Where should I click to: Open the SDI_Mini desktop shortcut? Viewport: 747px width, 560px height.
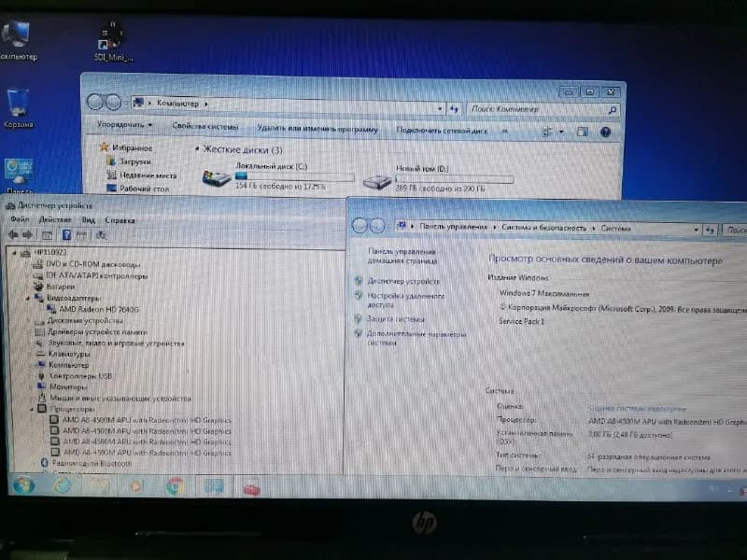coord(113,42)
